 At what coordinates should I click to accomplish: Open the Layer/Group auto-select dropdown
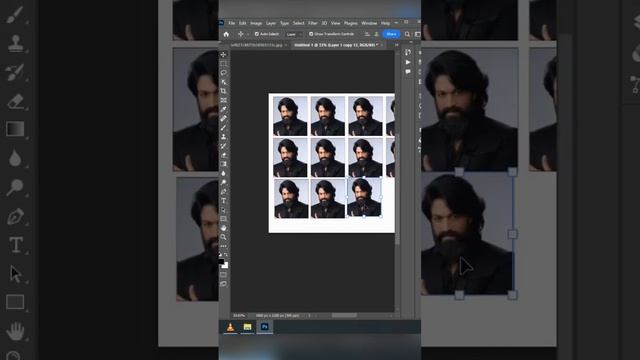(x=294, y=34)
